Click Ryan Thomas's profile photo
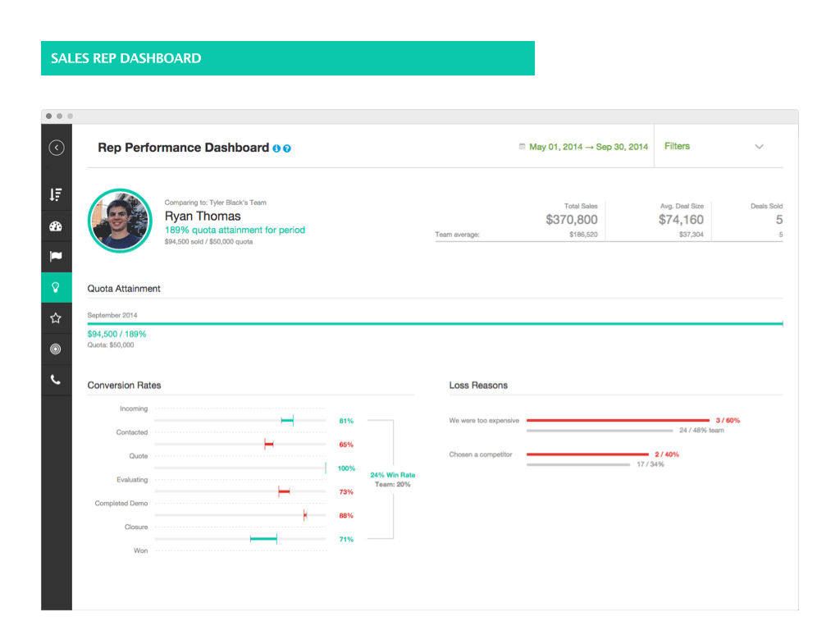840x630 pixels. coord(120,221)
